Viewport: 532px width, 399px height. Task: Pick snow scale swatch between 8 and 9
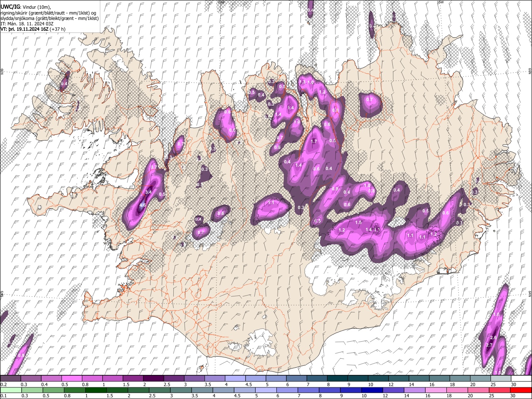337,379
